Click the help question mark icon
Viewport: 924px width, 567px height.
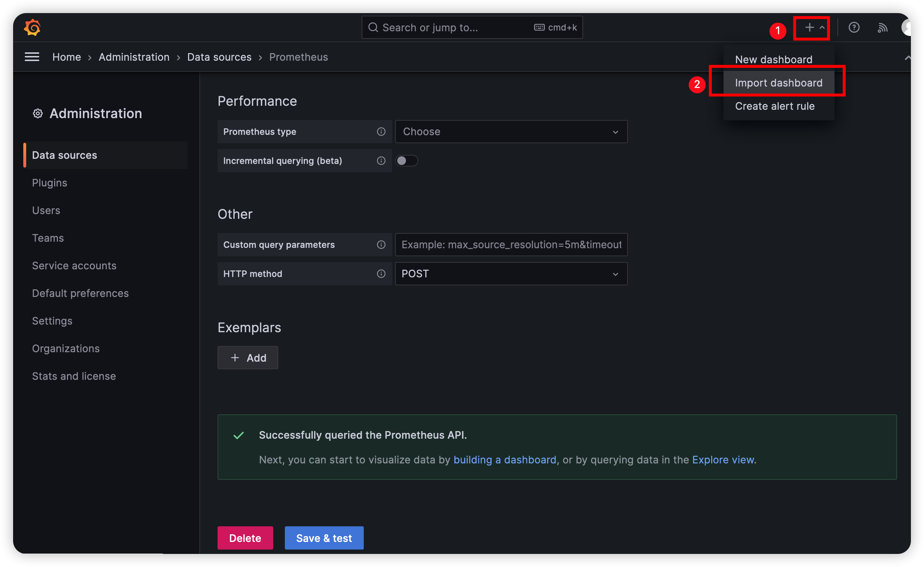point(854,28)
